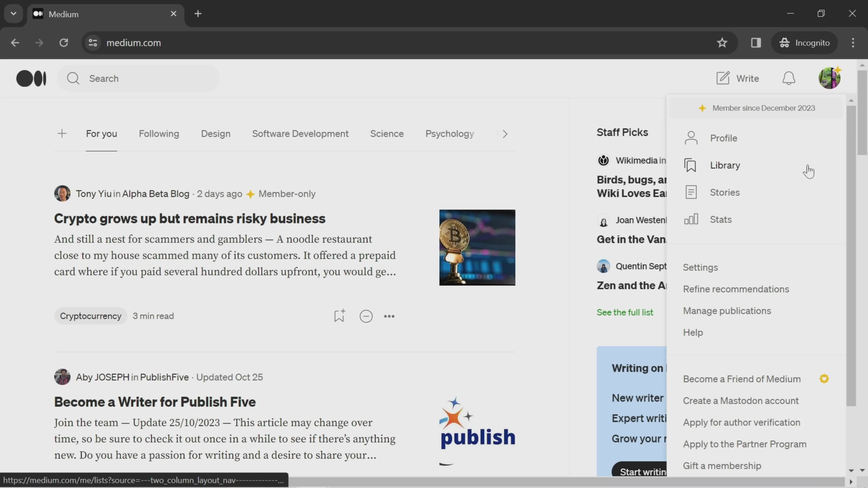Viewport: 868px width, 488px height.
Task: Open Become a Writer for Publish Five
Action: point(155,402)
